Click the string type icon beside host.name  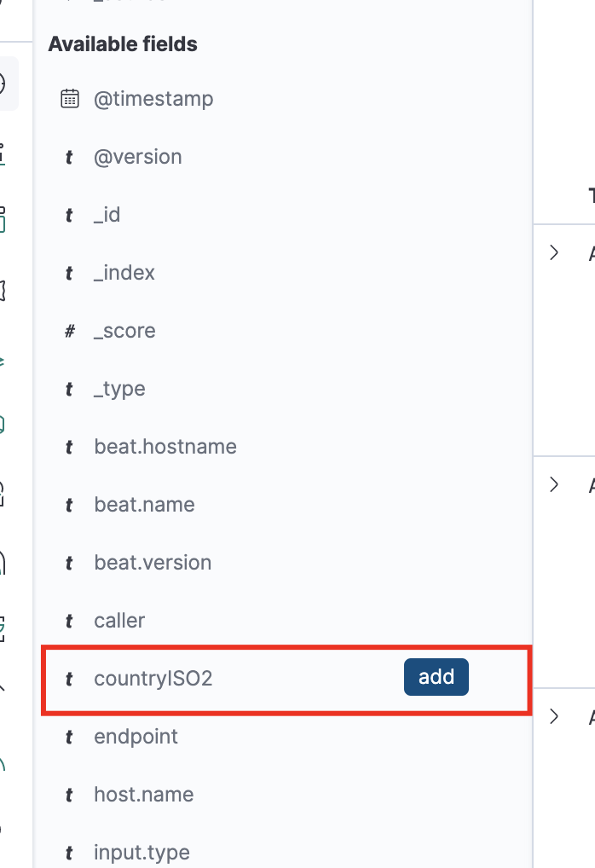pyautogui.click(x=69, y=795)
